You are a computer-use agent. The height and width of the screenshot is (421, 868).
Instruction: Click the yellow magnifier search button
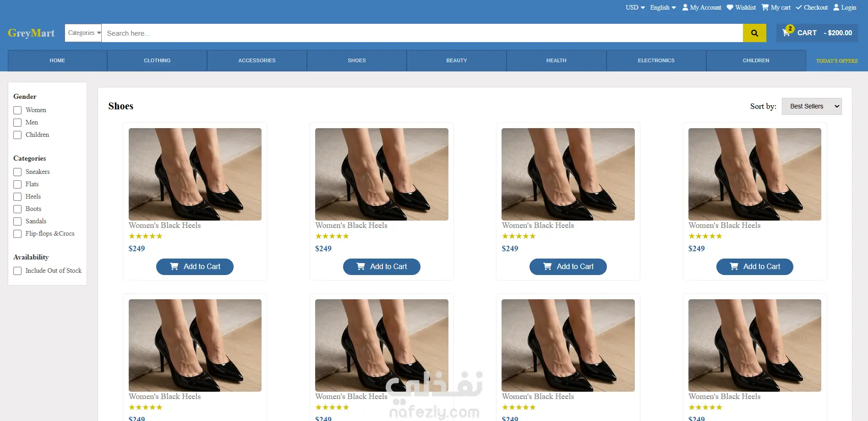[754, 33]
